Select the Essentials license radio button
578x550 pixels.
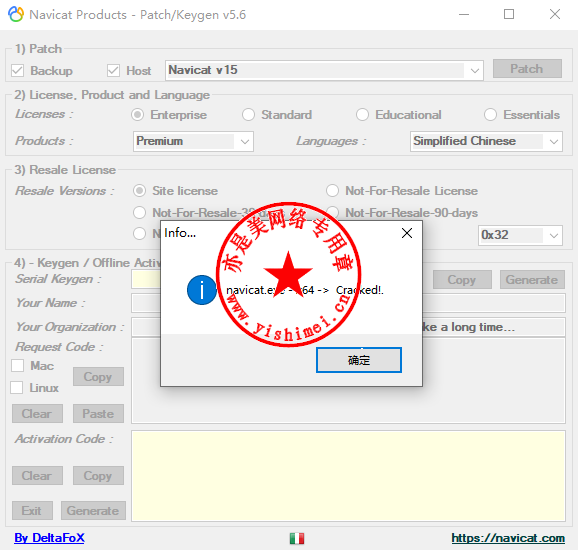(490, 115)
